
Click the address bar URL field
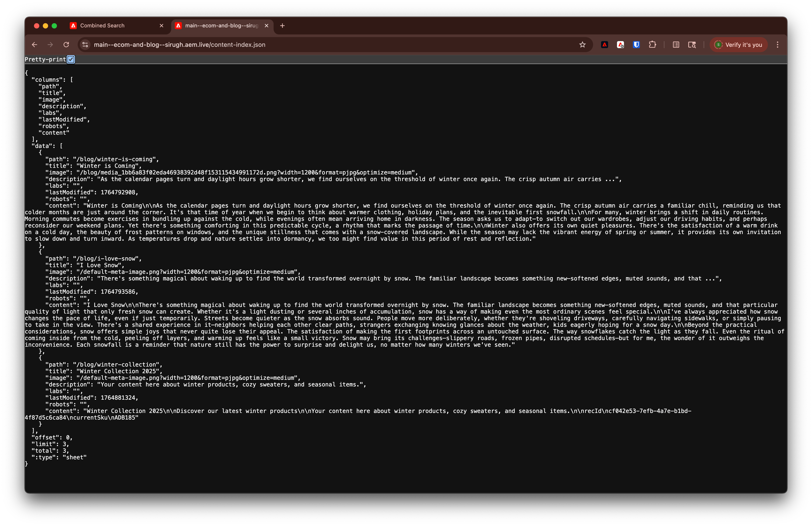(x=239, y=45)
